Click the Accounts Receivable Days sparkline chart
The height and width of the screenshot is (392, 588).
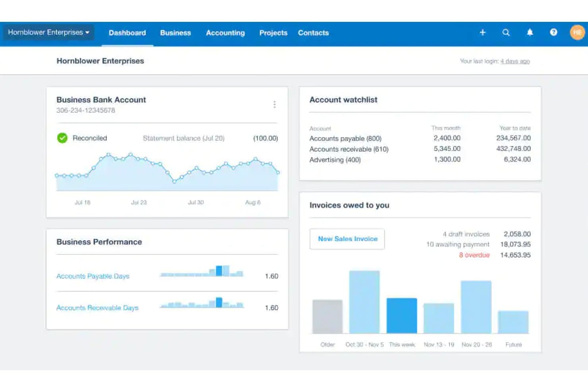point(201,303)
